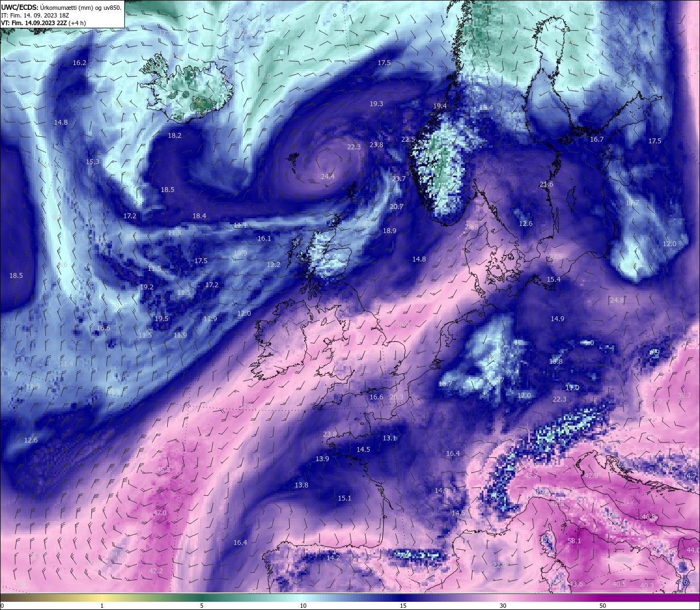The image size is (700, 610).
Task: Click the 42.2 value in the southwest Atlantic
Action: 156,571
